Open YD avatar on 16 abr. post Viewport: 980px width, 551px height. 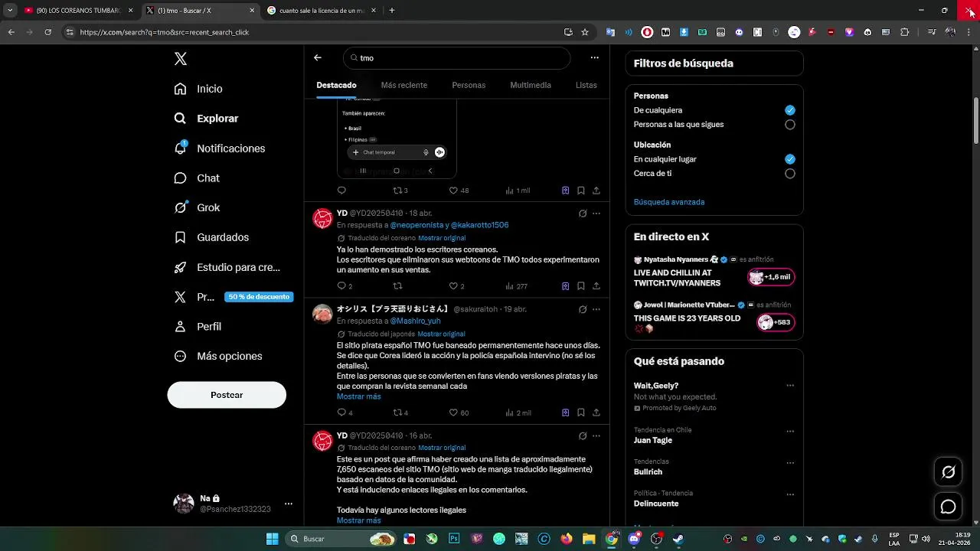coord(323,441)
